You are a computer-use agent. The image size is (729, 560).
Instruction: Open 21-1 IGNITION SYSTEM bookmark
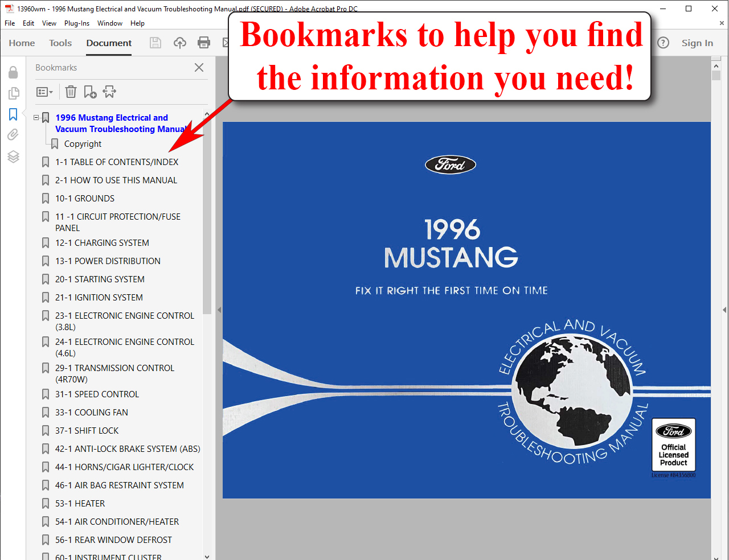click(99, 298)
